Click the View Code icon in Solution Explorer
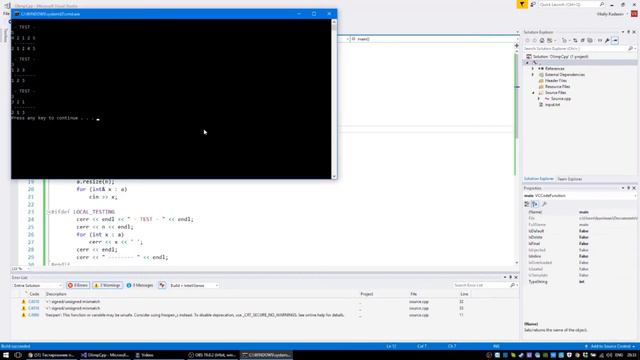The image size is (640, 360). pos(600,40)
